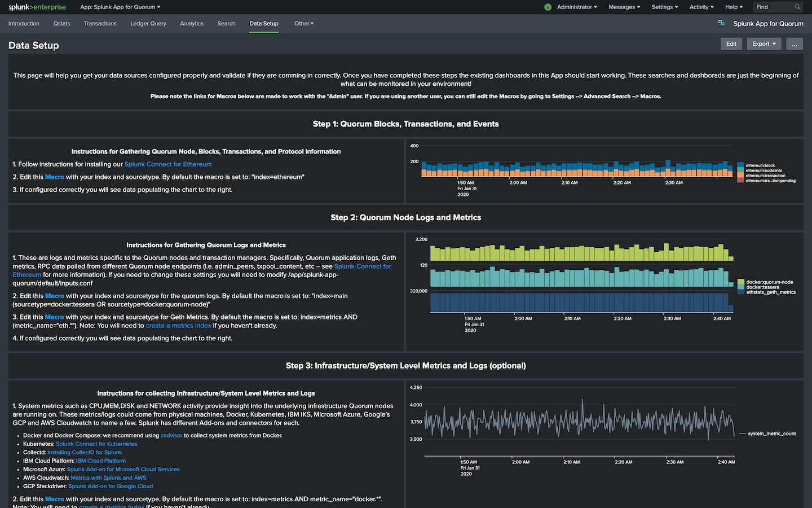812x508 pixels.
Task: Go to the Introduction tab
Action: pos(24,24)
